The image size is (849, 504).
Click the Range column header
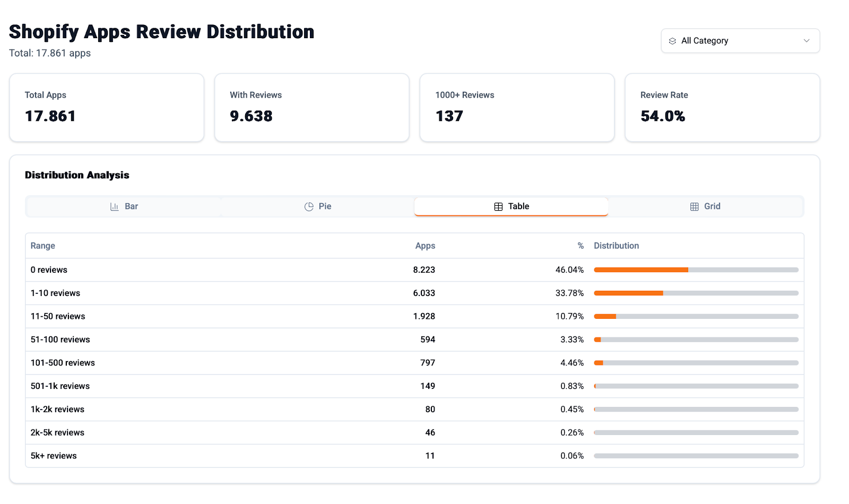pyautogui.click(x=43, y=246)
